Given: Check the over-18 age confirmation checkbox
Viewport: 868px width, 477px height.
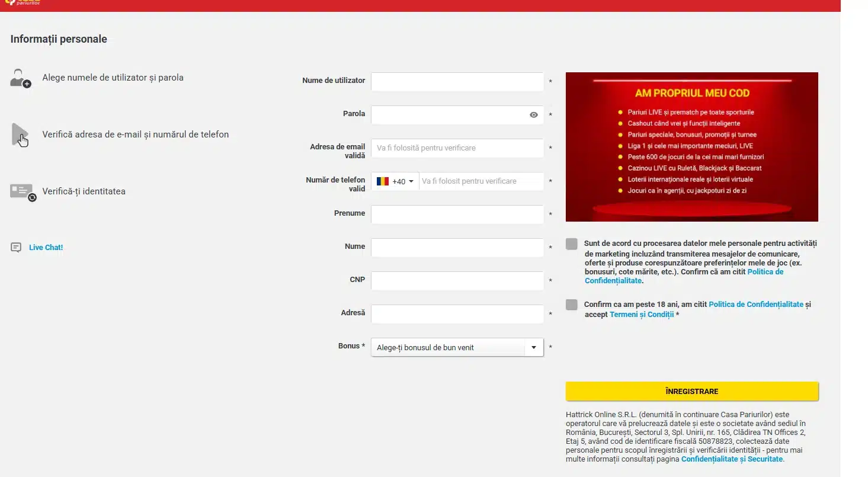Looking at the screenshot, I should [571, 304].
